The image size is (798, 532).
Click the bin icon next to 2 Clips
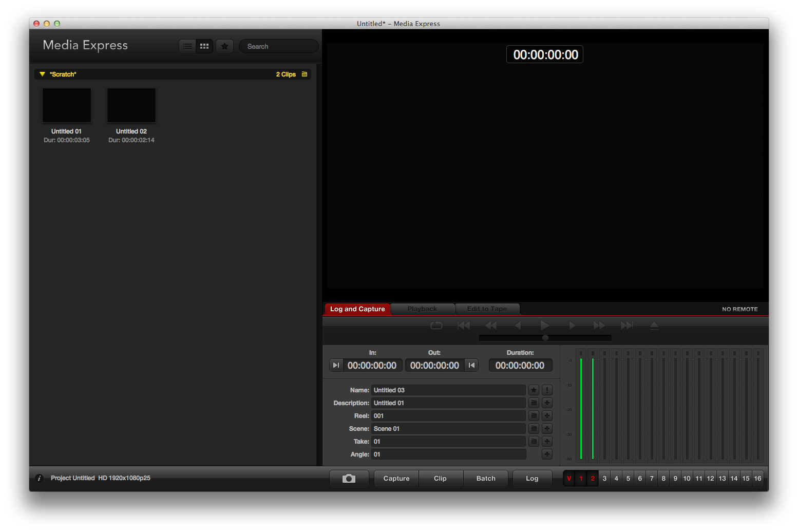point(305,74)
